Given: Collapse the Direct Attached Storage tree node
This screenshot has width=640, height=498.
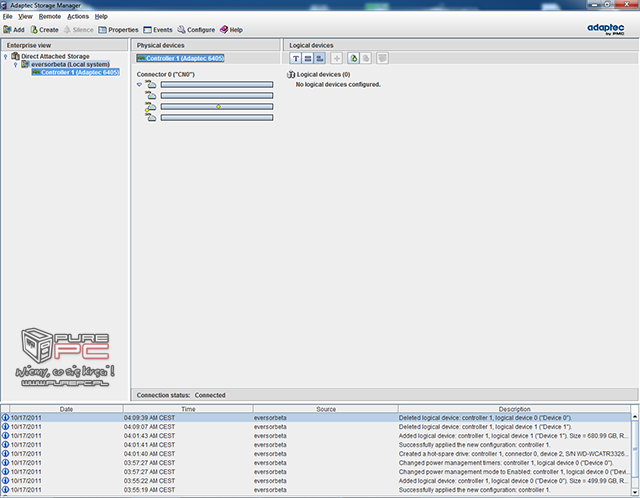Looking at the screenshot, I should click(x=5, y=57).
